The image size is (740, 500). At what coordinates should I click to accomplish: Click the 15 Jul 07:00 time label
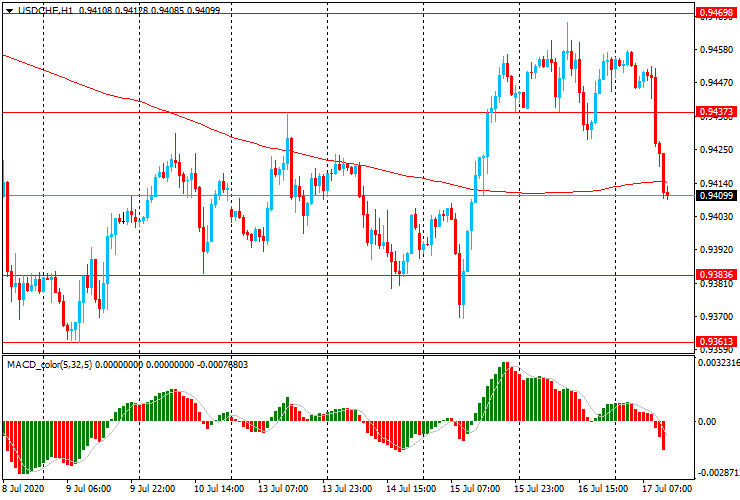[475, 489]
